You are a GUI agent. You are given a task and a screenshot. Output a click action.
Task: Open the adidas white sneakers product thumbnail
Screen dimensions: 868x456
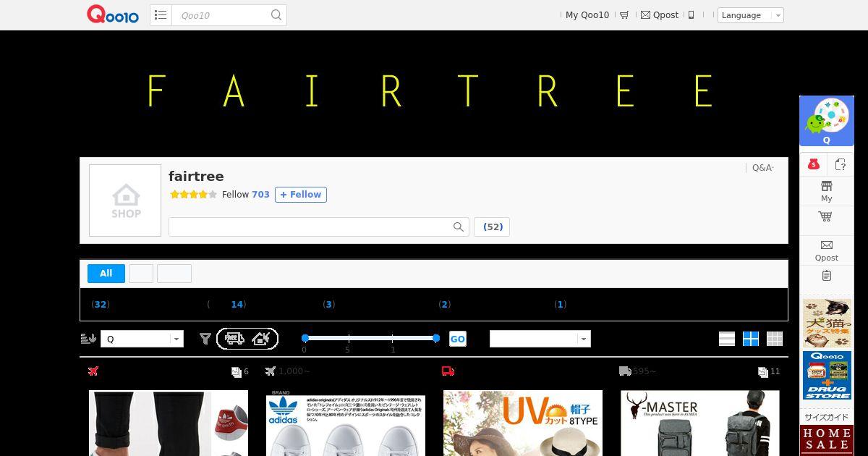[346, 423]
